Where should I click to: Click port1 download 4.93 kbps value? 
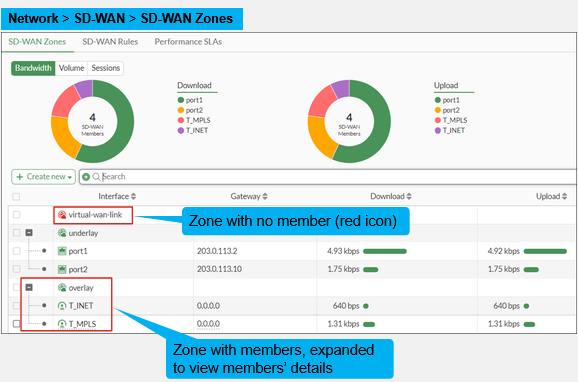click(x=343, y=251)
